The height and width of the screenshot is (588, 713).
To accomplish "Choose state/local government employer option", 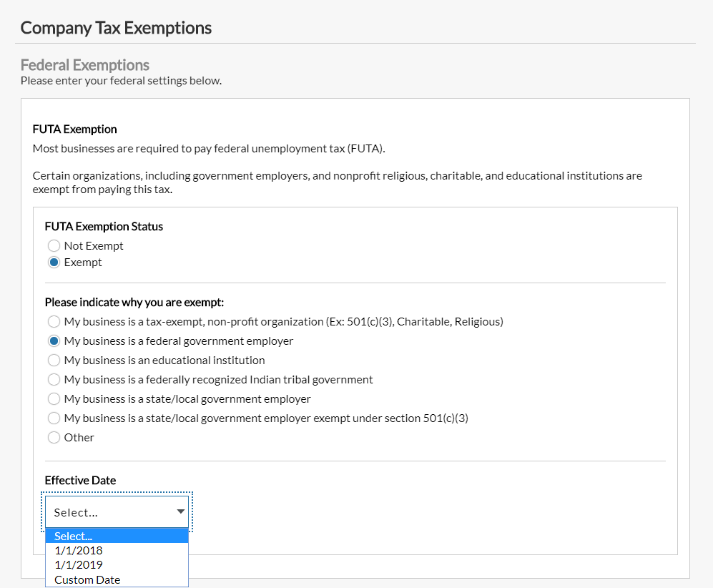I will click(54, 398).
